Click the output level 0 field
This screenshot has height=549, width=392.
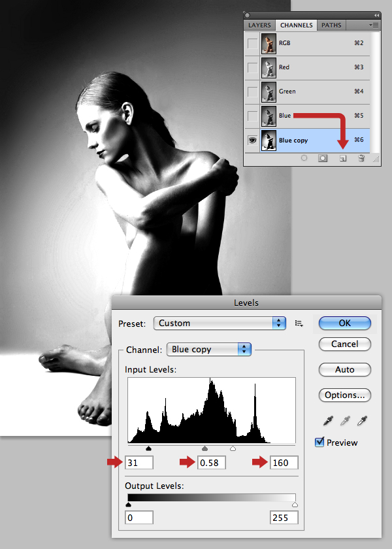(x=139, y=518)
